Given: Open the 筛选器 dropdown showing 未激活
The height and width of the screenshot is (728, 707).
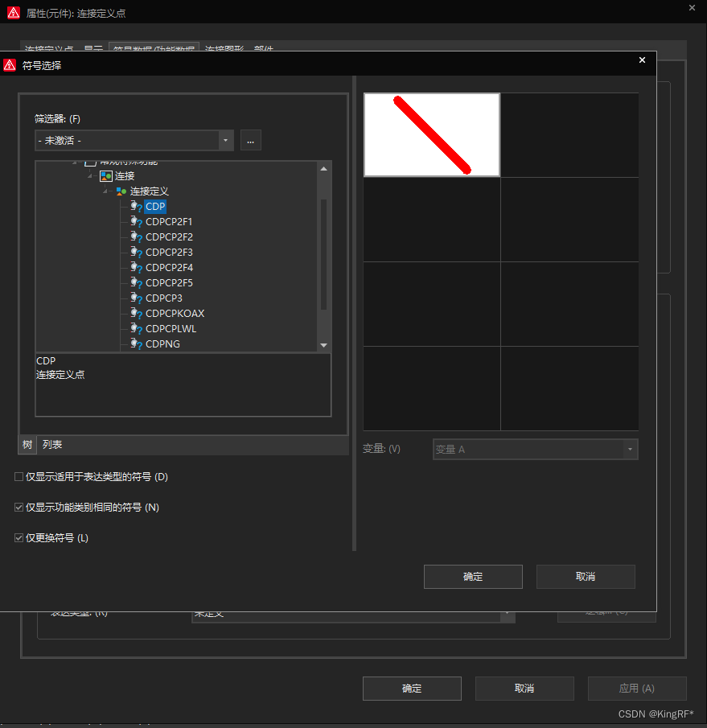Looking at the screenshot, I should tap(134, 140).
